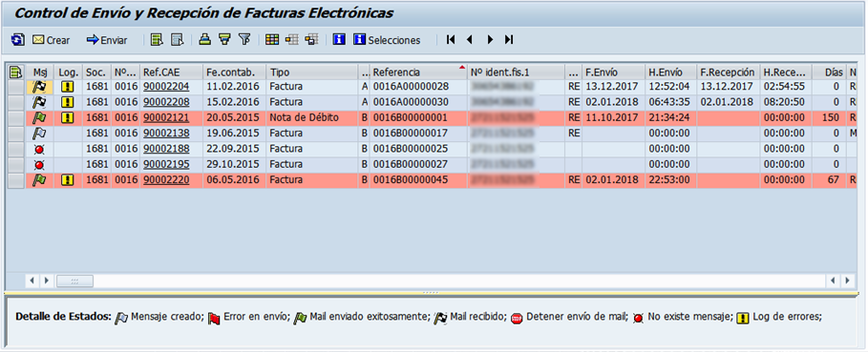This screenshot has height=352, width=868.
Task: Click the error log icon in row 90002121
Action: tap(68, 117)
